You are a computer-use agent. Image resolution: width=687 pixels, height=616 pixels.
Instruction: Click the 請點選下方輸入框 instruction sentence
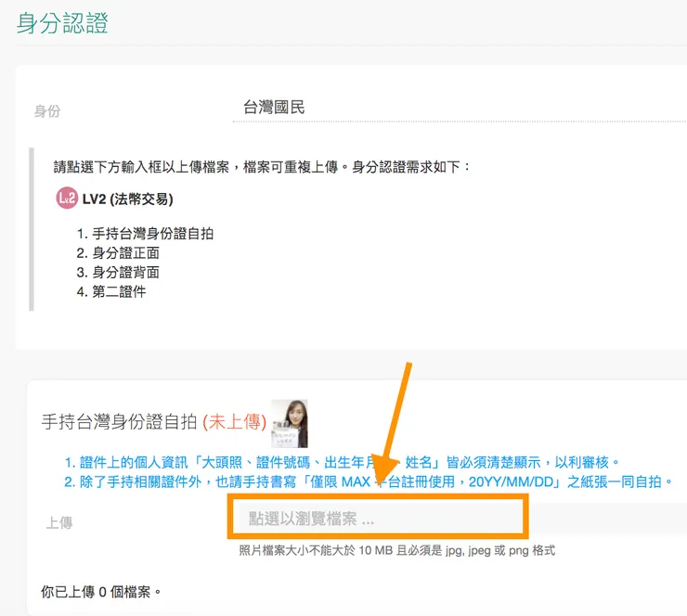click(x=263, y=167)
